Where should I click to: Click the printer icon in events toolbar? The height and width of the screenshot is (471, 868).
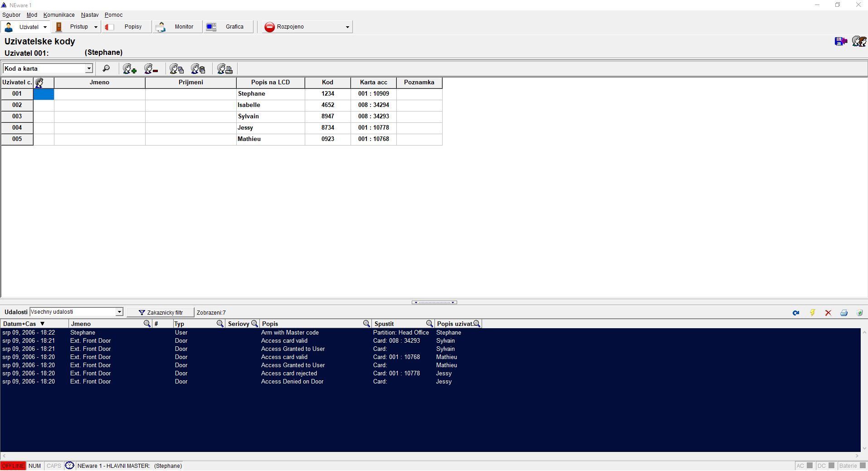click(x=844, y=313)
